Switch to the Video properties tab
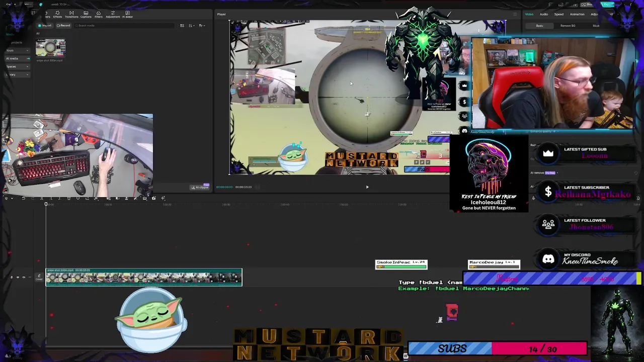 [529, 14]
